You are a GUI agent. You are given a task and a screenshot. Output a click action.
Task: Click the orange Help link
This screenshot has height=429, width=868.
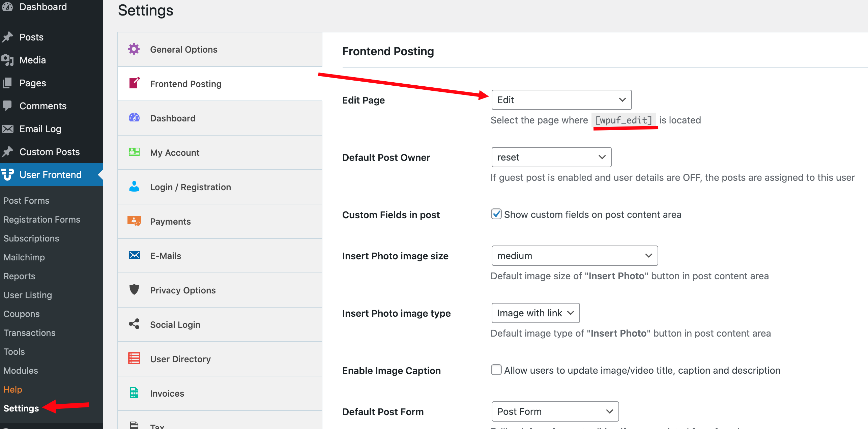coord(13,390)
